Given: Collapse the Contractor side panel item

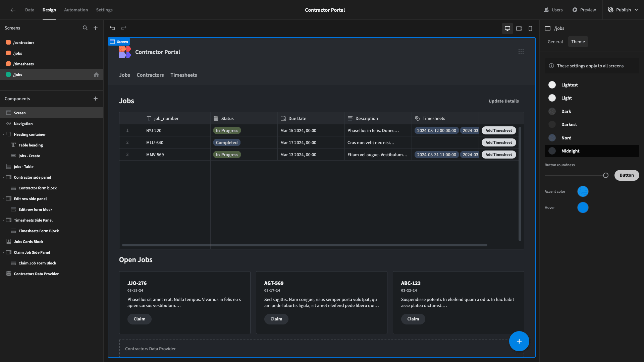Looking at the screenshot, I should point(3,177).
